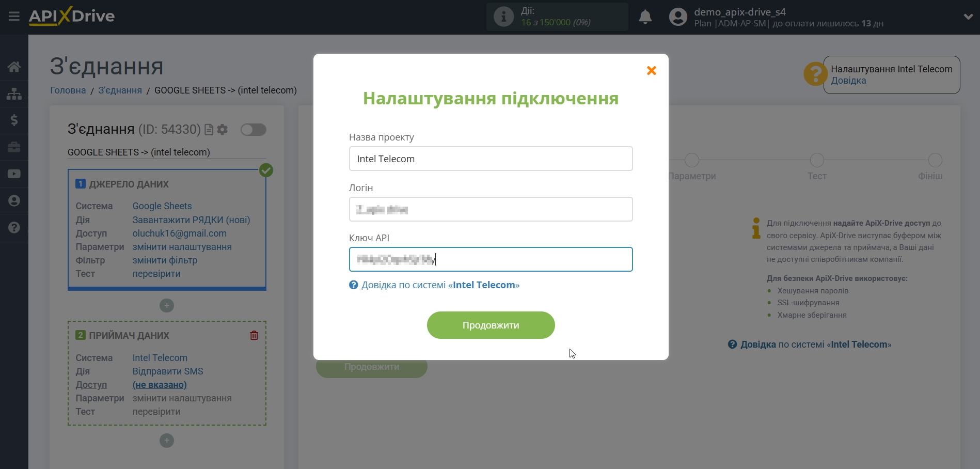The image size is (980, 469).
Task: Delete the data receiver with the trash icon
Action: 254,335
